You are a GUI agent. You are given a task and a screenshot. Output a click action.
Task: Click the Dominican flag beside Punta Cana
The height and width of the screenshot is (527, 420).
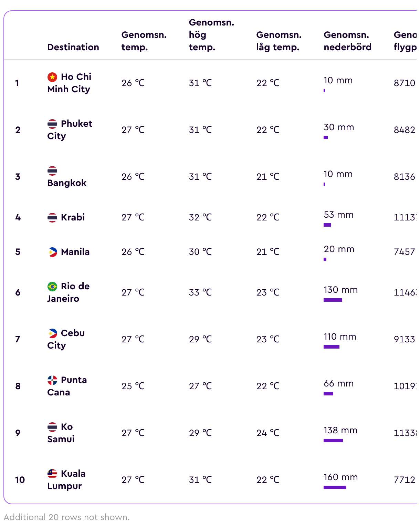52,380
